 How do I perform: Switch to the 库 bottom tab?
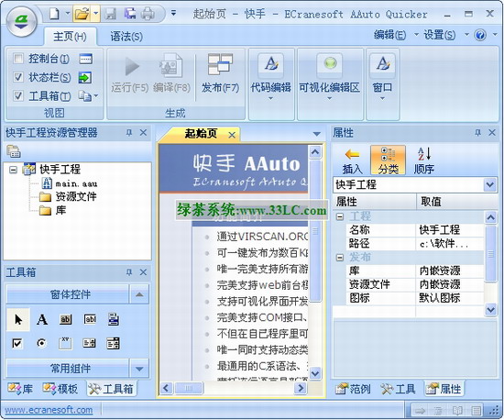pyautogui.click(x=20, y=389)
